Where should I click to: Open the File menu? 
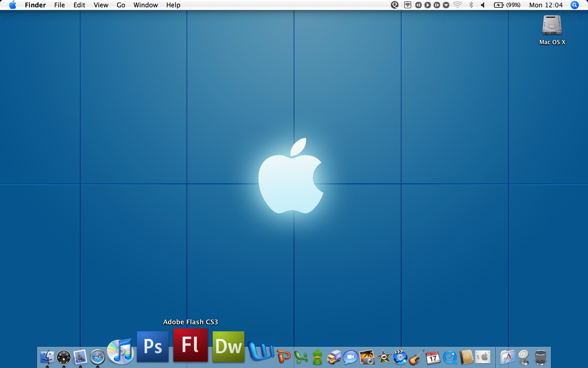(60, 5)
